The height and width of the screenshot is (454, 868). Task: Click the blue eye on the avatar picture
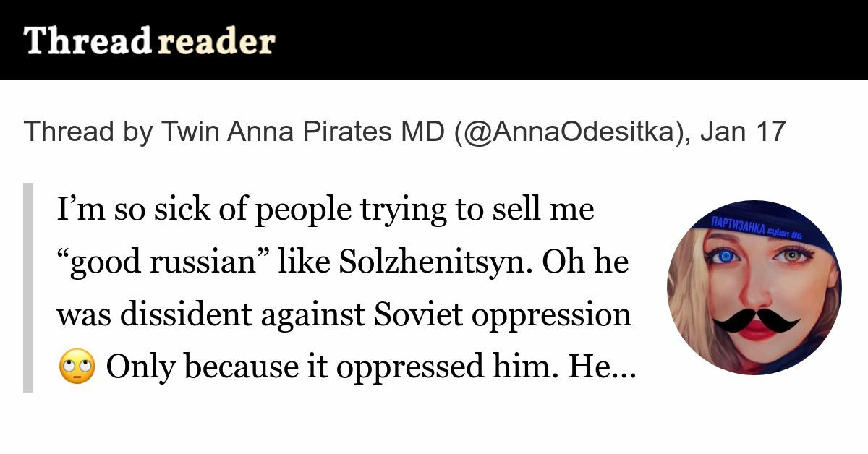pyautogui.click(x=722, y=256)
